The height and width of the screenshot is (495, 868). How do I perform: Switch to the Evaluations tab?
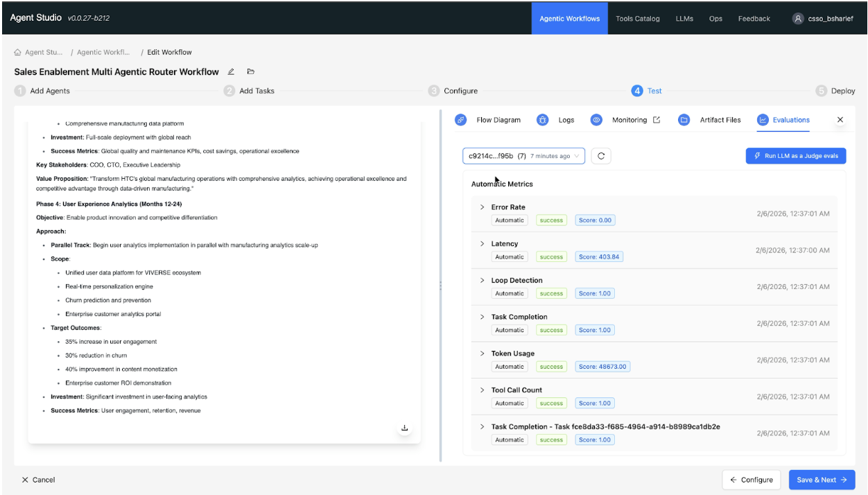click(x=783, y=120)
